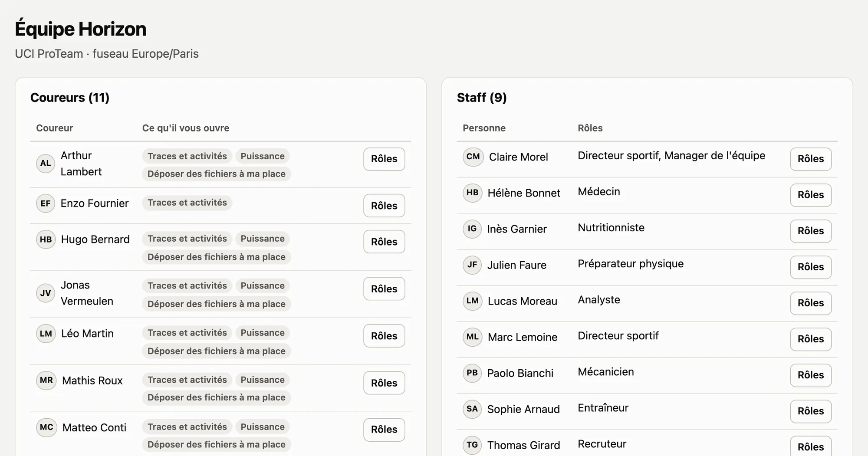Click Hugo Bernard's 'Déposer des fichiers' tag
The height and width of the screenshot is (456, 868).
217,257
